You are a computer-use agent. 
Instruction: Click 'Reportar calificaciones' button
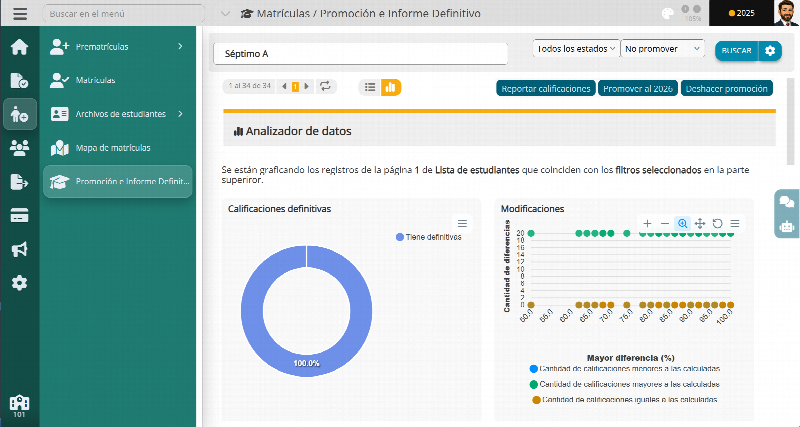click(x=545, y=88)
